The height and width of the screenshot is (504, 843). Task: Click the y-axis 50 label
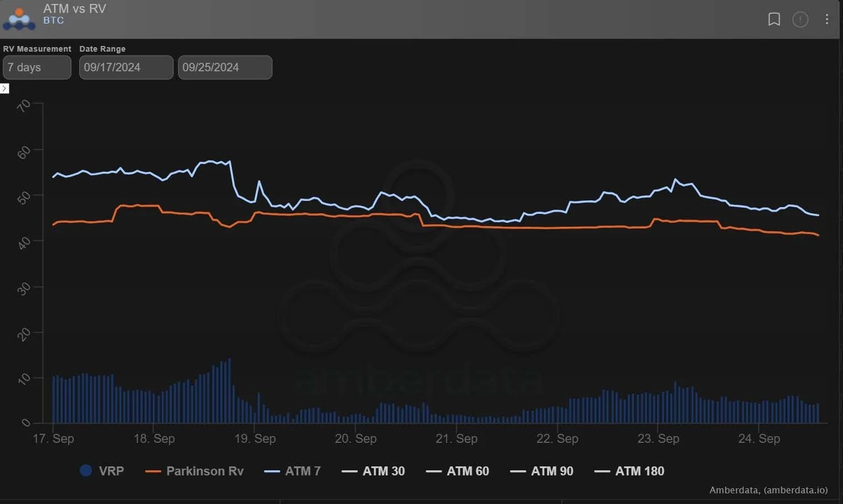tap(24, 198)
